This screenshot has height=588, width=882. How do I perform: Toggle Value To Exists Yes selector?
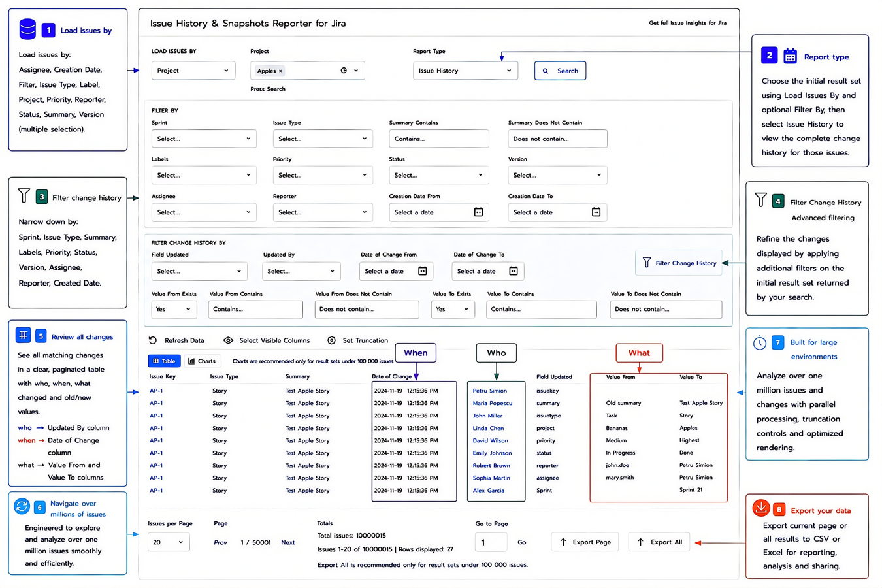coord(453,309)
